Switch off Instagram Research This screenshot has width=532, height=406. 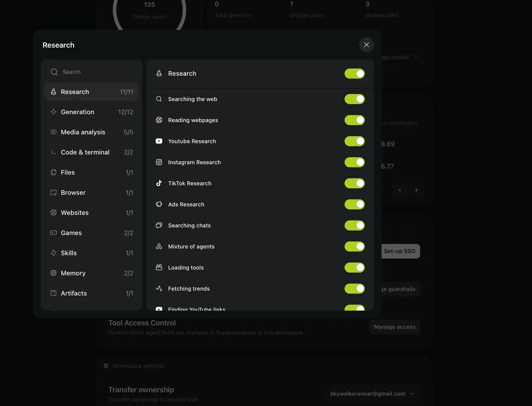click(355, 162)
